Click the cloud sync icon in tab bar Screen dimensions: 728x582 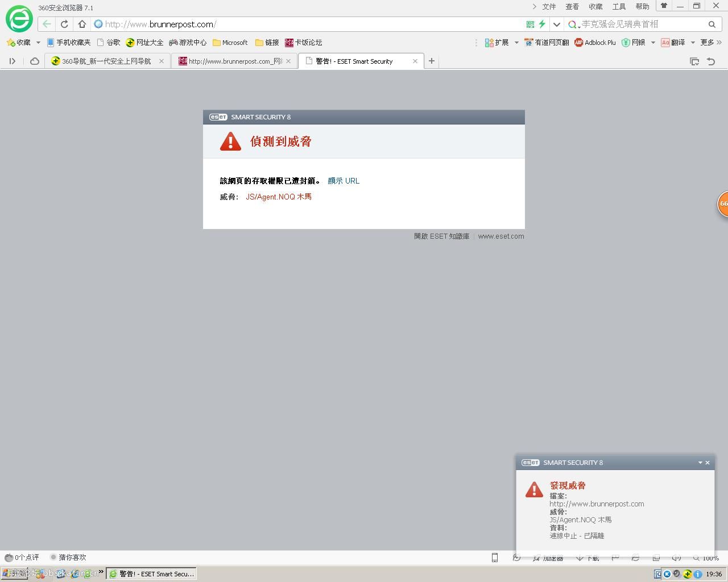point(35,61)
